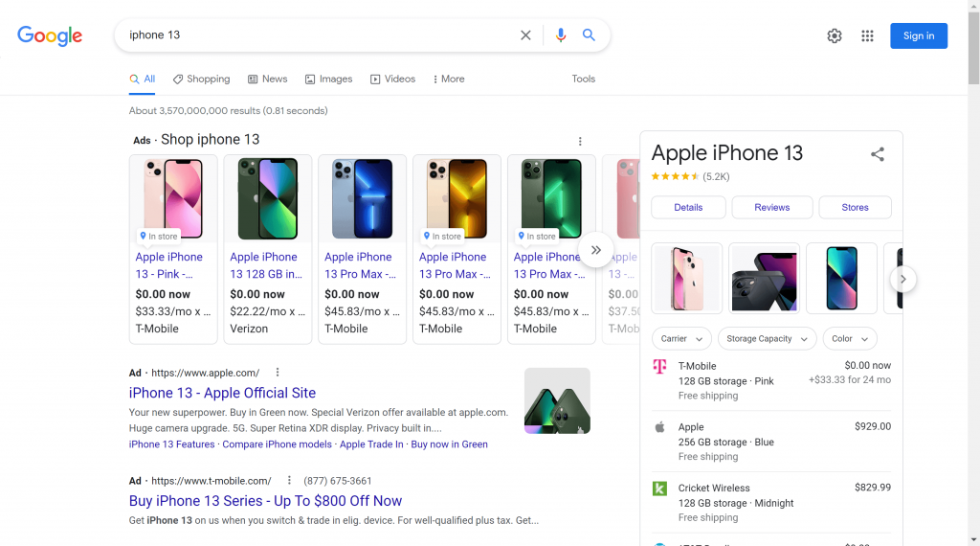980x546 pixels.
Task: Click the Google logo
Action: click(x=50, y=35)
